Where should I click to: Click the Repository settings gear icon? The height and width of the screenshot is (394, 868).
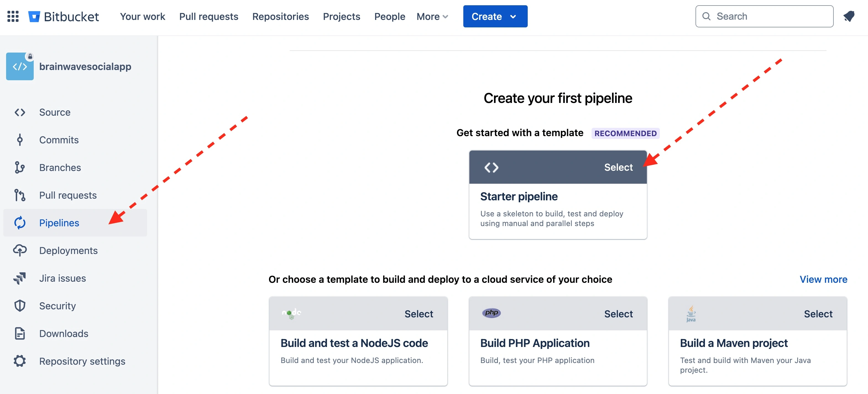tap(20, 361)
